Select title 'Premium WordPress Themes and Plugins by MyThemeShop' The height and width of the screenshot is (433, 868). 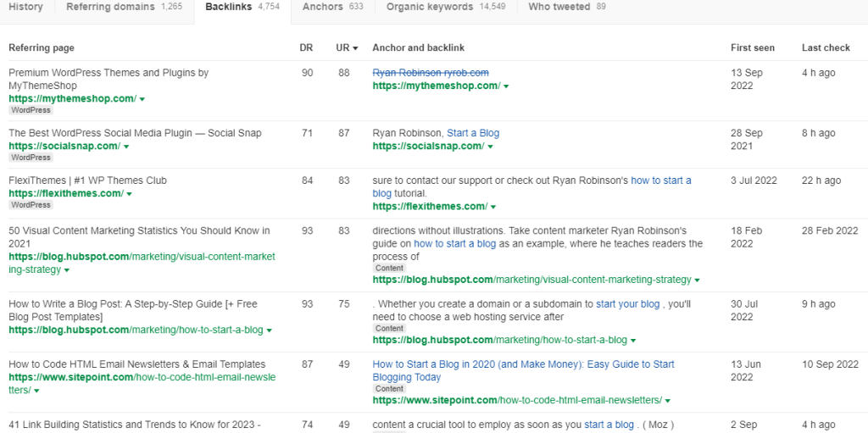click(x=108, y=79)
